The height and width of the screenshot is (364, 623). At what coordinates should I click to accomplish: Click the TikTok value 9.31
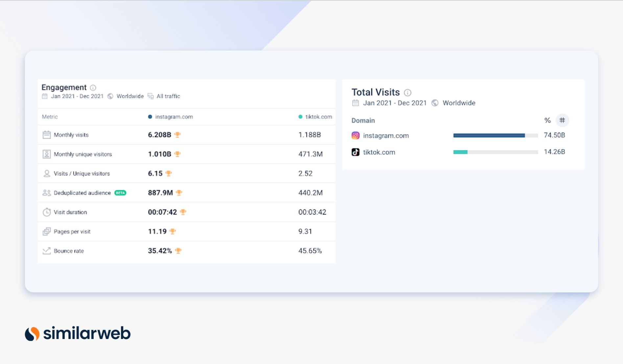(305, 232)
